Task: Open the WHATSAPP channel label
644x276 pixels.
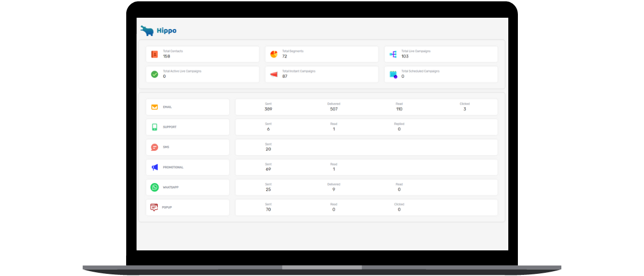Action: (171, 187)
